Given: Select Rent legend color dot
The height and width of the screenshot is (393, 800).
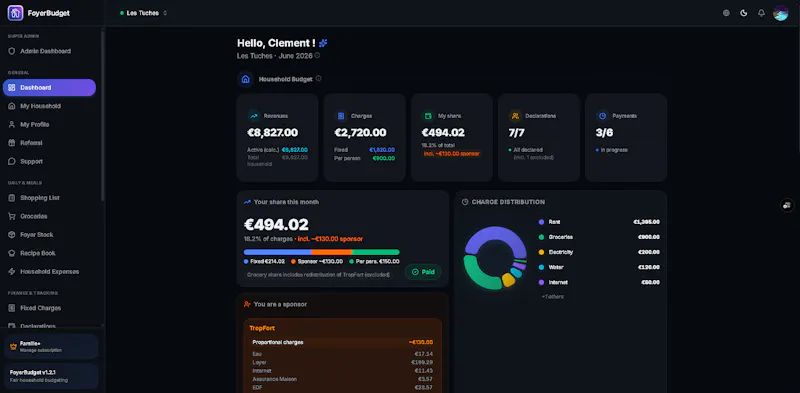Looking at the screenshot, I should pyautogui.click(x=541, y=222).
